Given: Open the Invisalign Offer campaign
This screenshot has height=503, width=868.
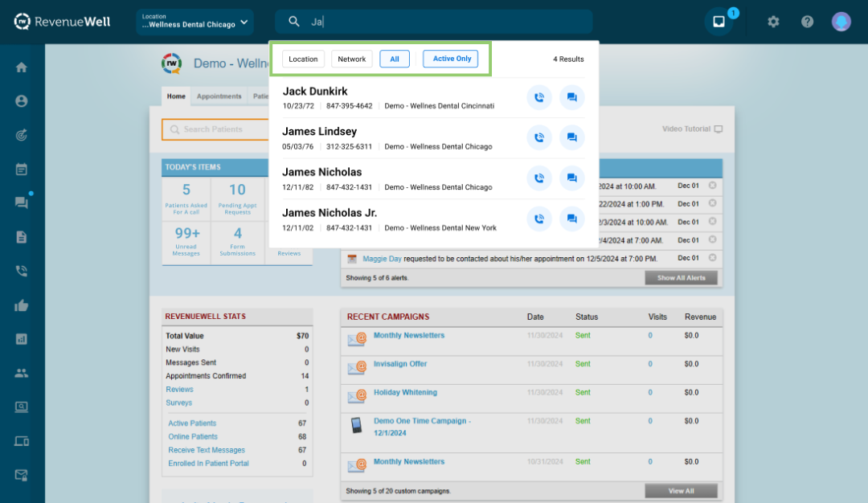Looking at the screenshot, I should pos(400,364).
